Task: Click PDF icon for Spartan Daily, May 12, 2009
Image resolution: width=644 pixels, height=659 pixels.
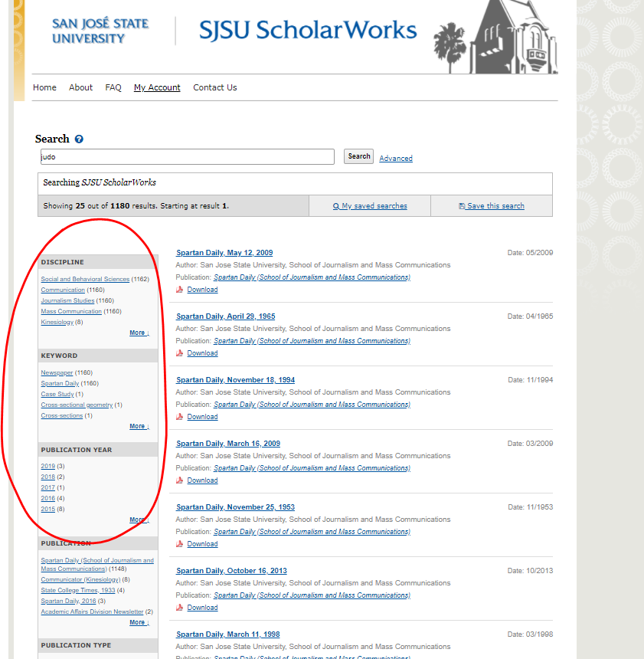Action: pos(180,290)
